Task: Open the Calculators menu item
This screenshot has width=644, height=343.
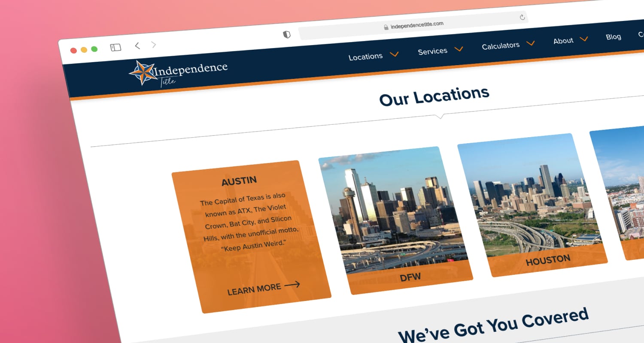Action: tap(501, 45)
